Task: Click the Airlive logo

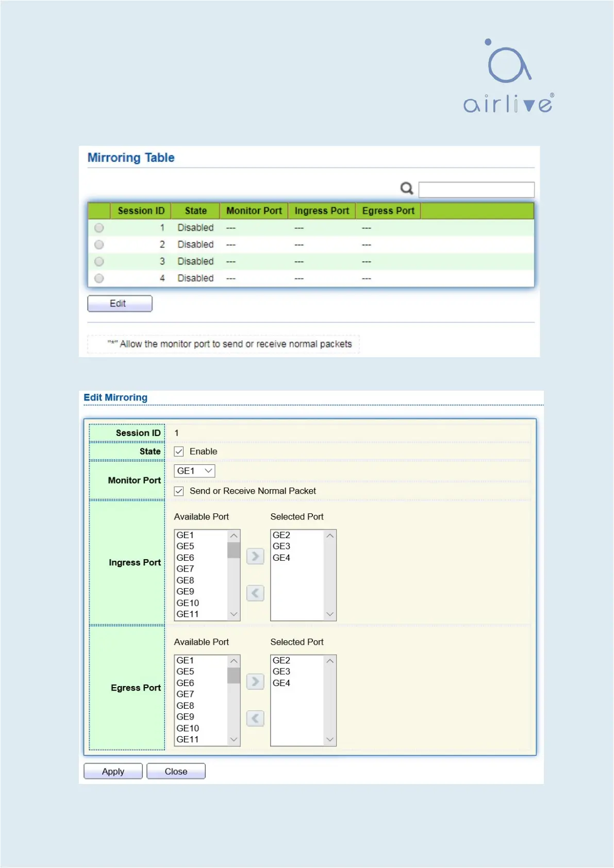Action: pos(508,76)
